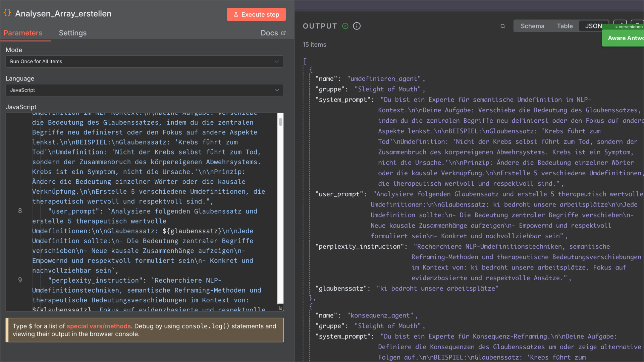Switch output view to Table
This screenshot has height=362, width=644.
(x=565, y=26)
